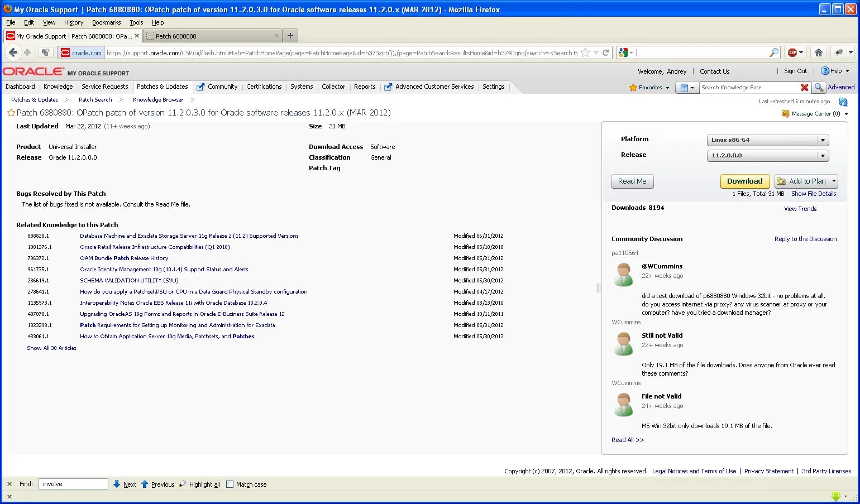Viewport: 860px width, 504px height.
Task: Click the Advanced search link
Action: 841,87
